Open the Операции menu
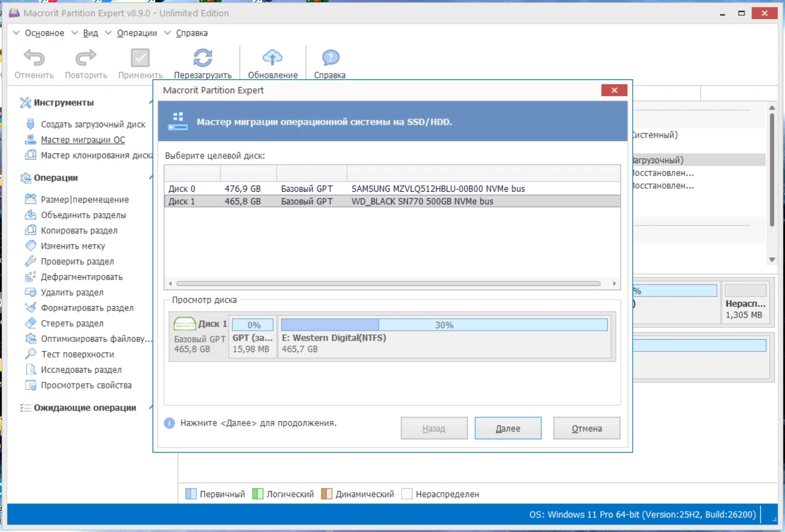Viewport: 785px width, 532px height. coord(137,33)
